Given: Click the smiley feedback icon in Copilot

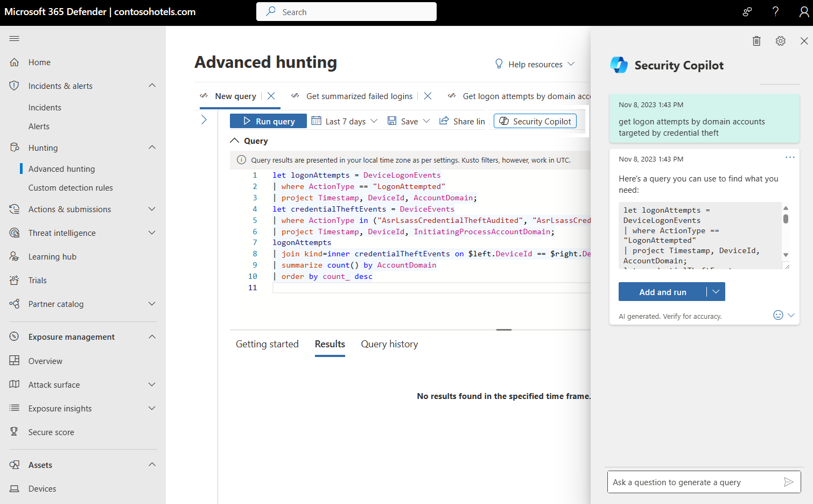Looking at the screenshot, I should (x=778, y=315).
